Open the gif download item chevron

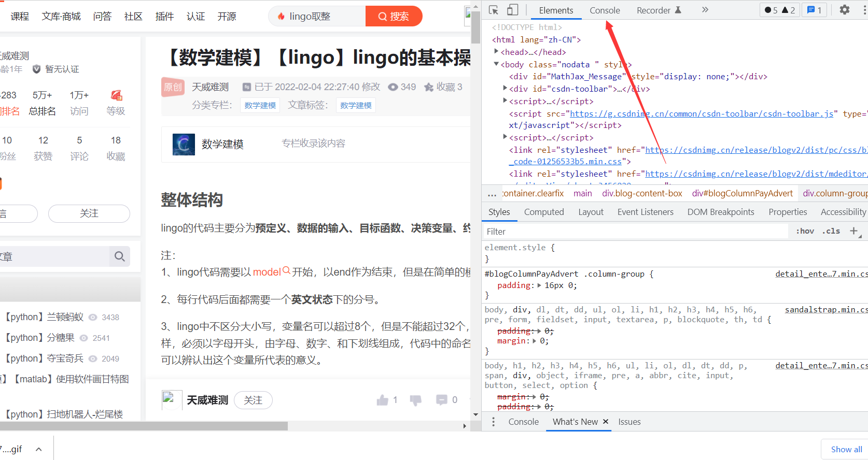pyautogui.click(x=39, y=449)
